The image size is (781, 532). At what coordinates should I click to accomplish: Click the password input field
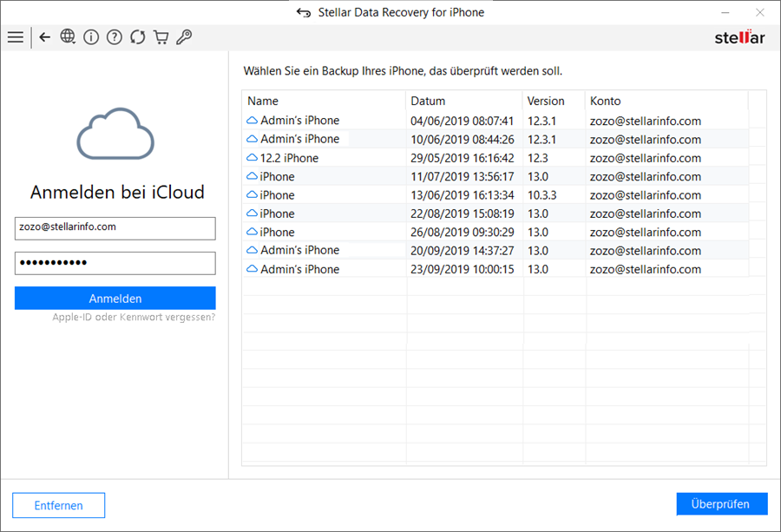point(115,263)
